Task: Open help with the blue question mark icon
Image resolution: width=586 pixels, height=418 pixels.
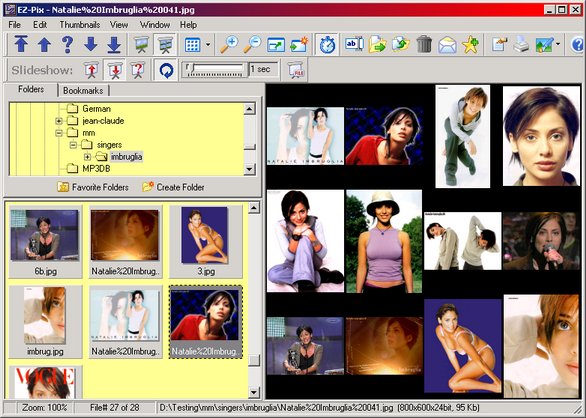Action: point(577,44)
